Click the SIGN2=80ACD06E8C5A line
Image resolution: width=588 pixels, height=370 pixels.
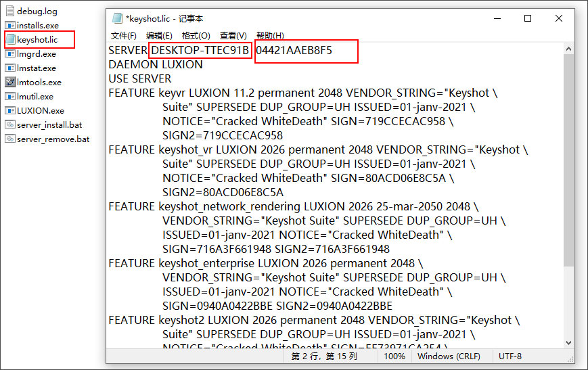point(223,192)
